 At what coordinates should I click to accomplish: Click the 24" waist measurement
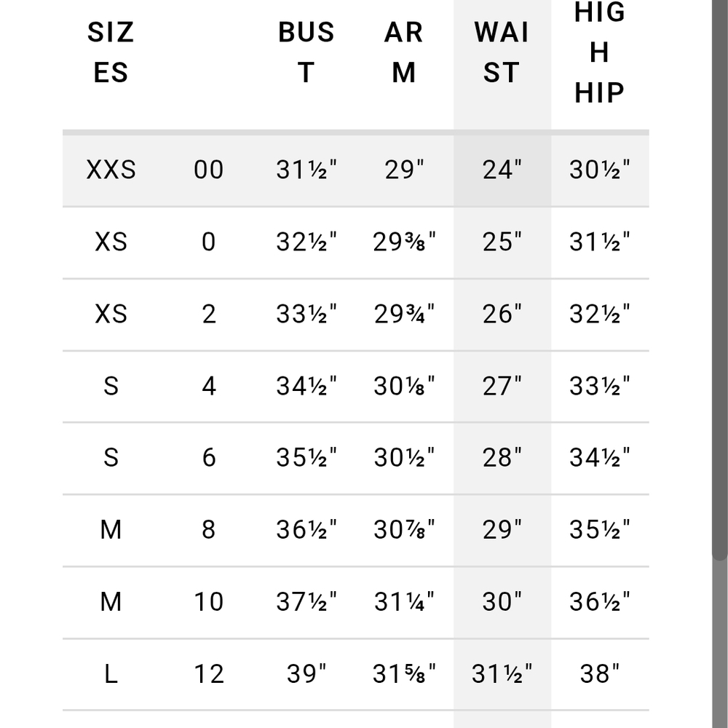coord(502,170)
